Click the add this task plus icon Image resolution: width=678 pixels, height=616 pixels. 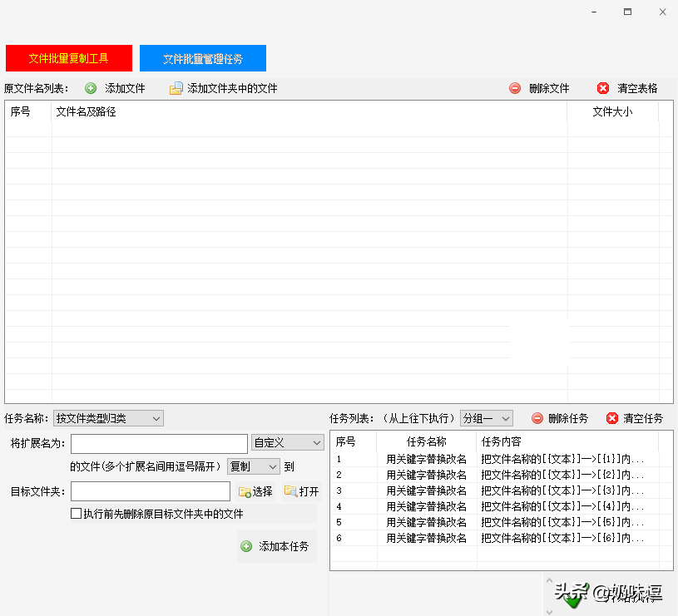[x=246, y=546]
